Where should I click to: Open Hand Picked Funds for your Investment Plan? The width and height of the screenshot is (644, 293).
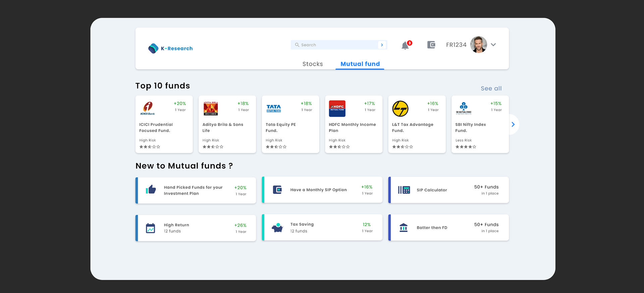[193, 190]
